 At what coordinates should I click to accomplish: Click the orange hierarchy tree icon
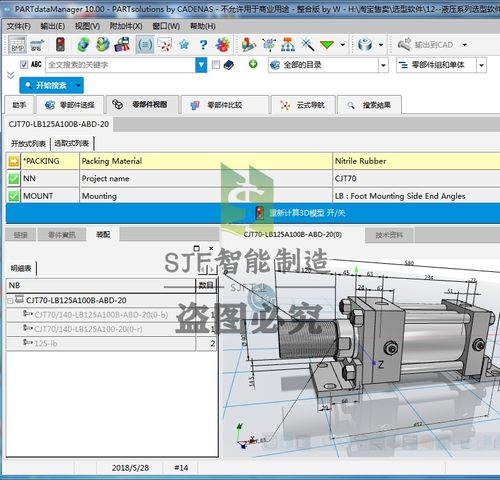[288, 44]
